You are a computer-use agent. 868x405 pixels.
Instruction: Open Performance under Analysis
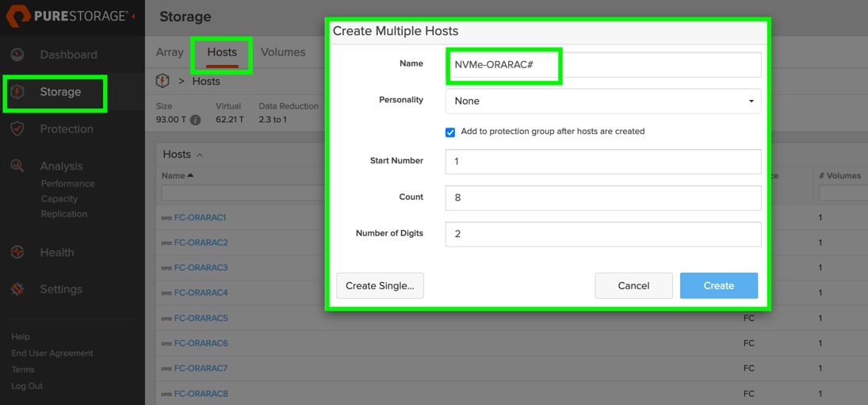(x=67, y=184)
